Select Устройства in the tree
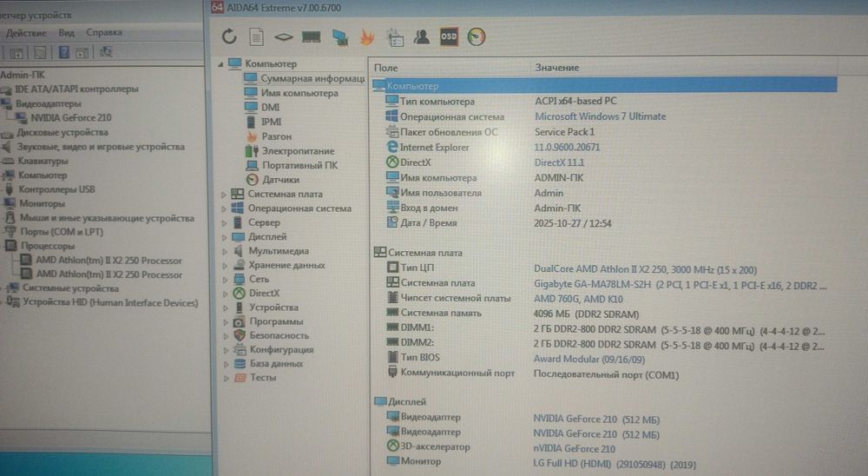This screenshot has height=476, width=868. tap(273, 307)
